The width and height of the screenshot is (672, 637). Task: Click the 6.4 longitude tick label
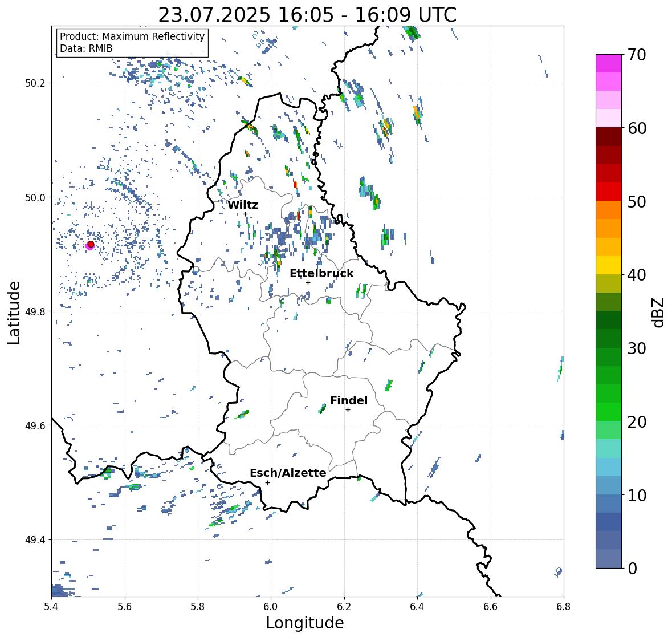(x=417, y=607)
